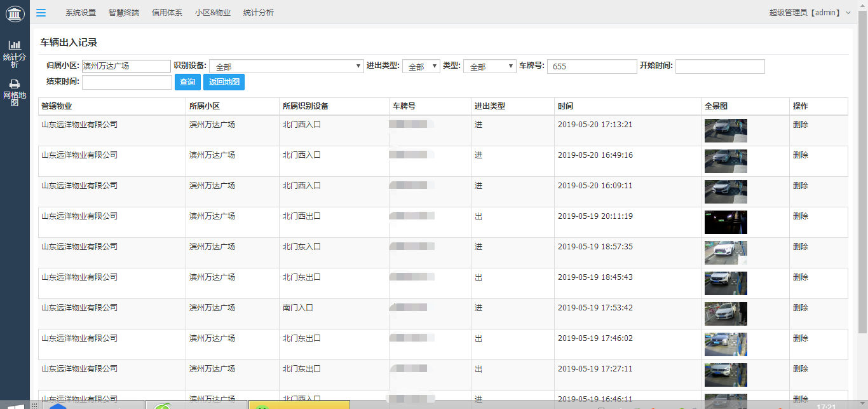Open the 识别设备 dropdown

pyautogui.click(x=287, y=67)
